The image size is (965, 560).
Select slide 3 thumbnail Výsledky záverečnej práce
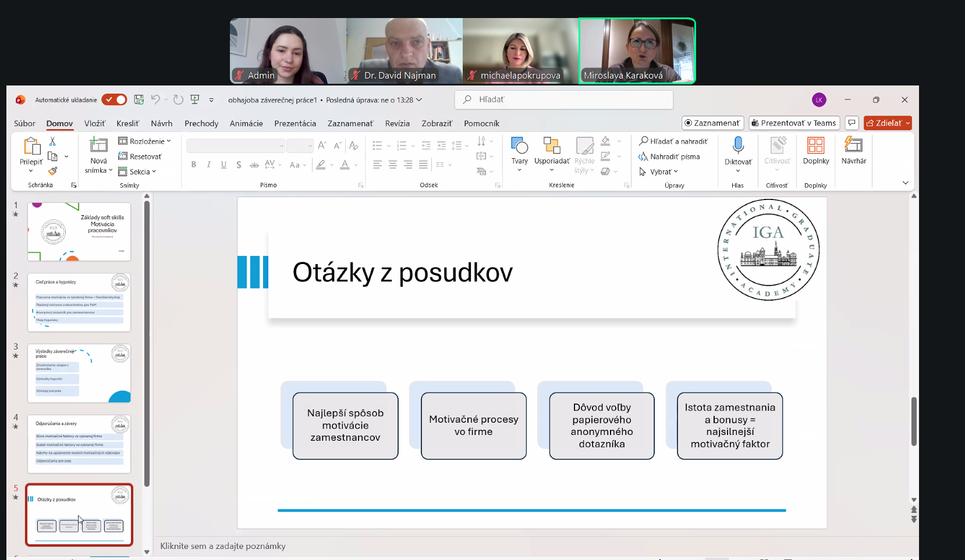click(79, 373)
